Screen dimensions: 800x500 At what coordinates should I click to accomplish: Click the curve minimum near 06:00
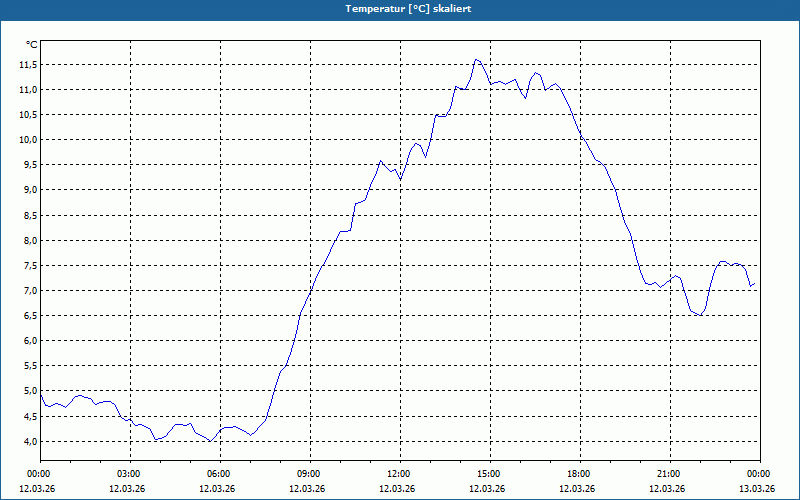pos(210,441)
